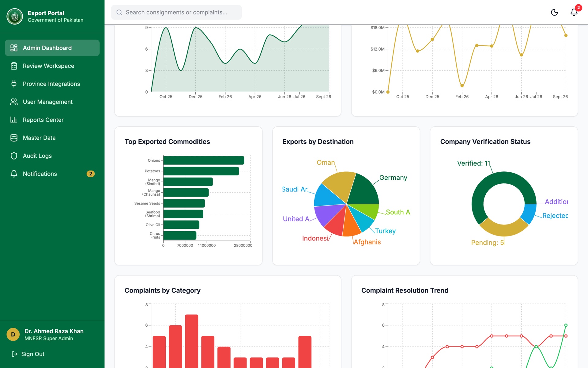Click the Exports by Destination heading
This screenshot has width=588, height=368.
coord(318,142)
